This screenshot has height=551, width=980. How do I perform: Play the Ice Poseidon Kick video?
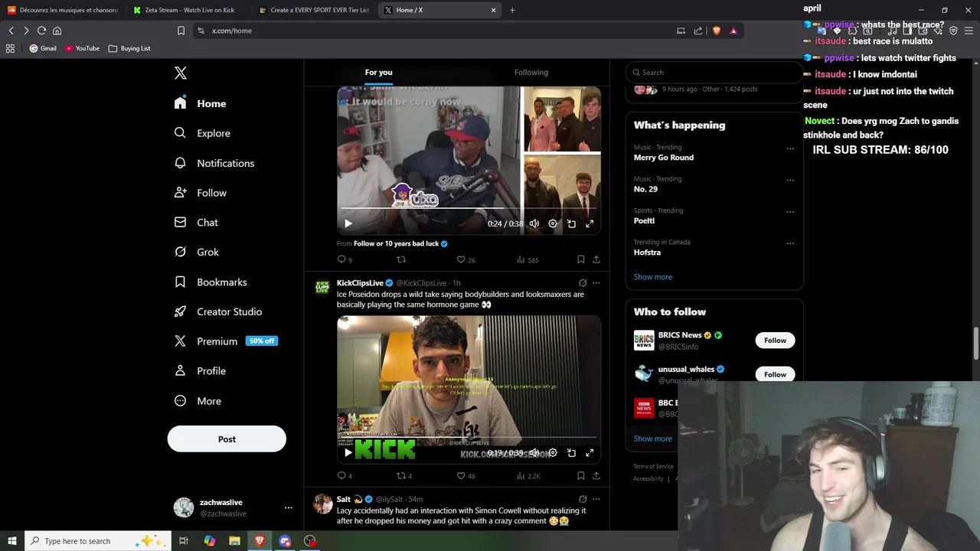[348, 452]
